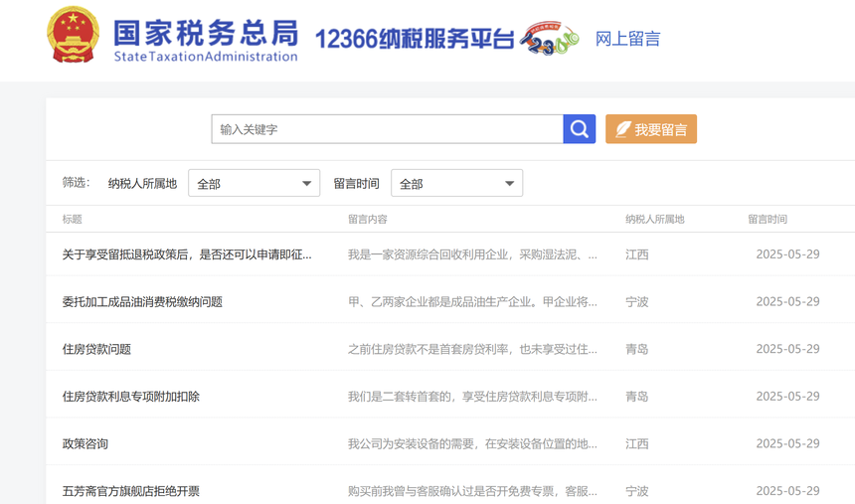Click the 12366纳税服务平台 heading
The height and width of the screenshot is (504, 855).
coord(415,40)
